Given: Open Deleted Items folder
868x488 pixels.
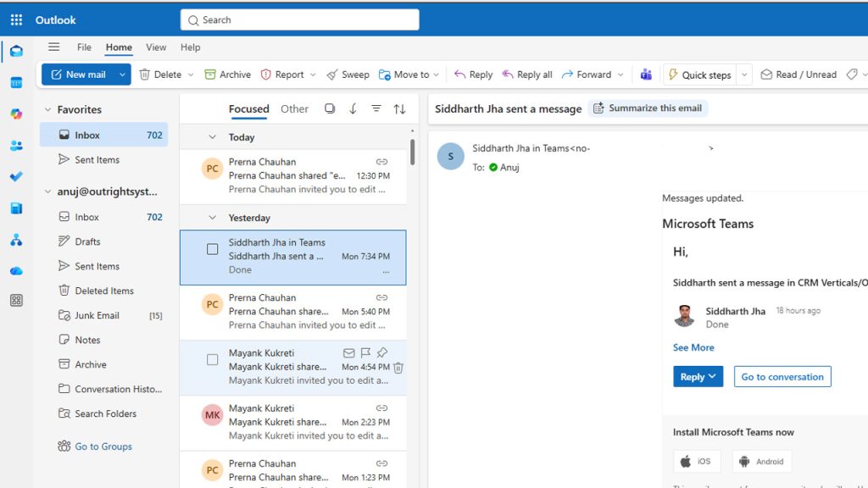Looking at the screenshot, I should point(104,291).
